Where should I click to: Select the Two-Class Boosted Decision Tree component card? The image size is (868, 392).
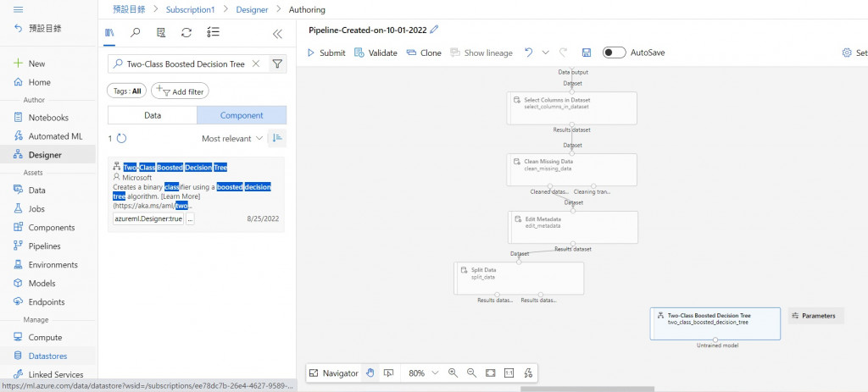tap(196, 194)
